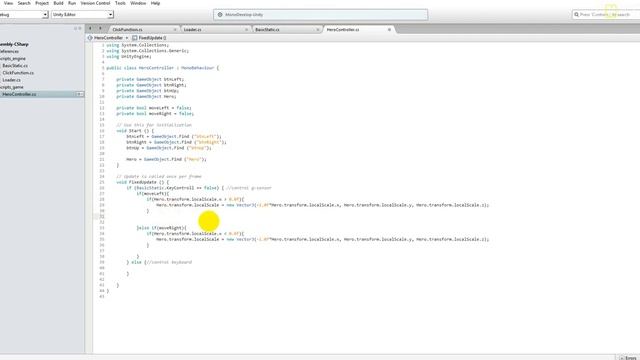The image size is (640, 360).
Task: Click the 'private bool moveLeft = false;' line
Action: tap(154, 108)
